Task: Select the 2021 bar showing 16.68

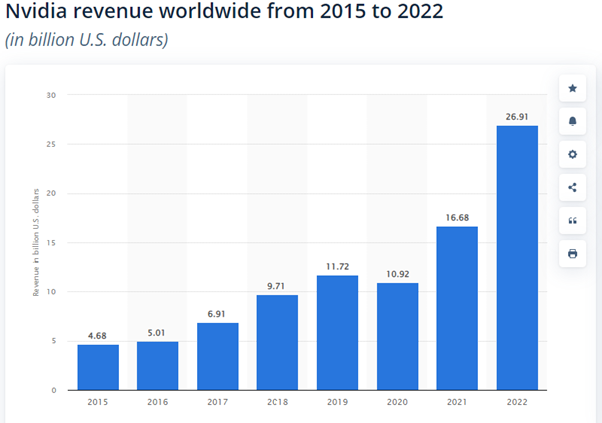Action: pyautogui.click(x=457, y=308)
